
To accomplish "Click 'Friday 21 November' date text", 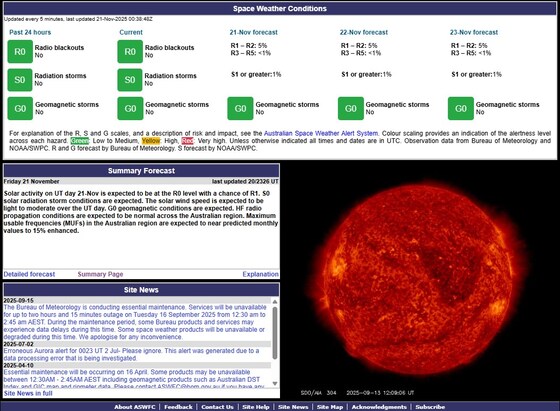I will pos(31,181).
